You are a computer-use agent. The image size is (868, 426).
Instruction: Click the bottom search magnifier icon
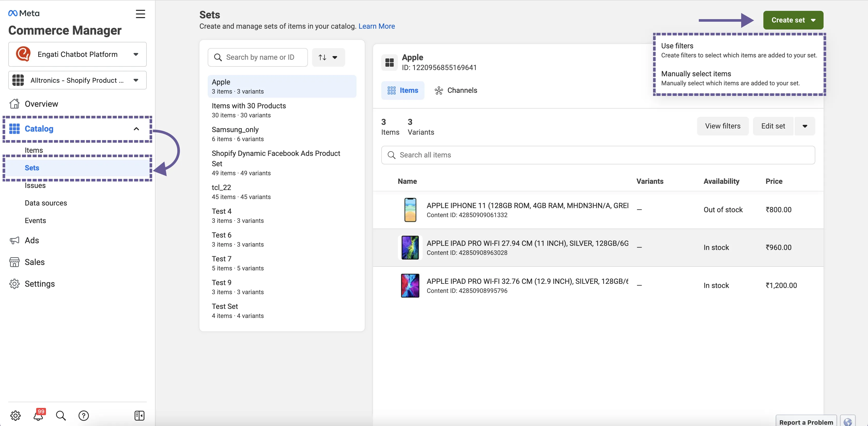coord(61,416)
